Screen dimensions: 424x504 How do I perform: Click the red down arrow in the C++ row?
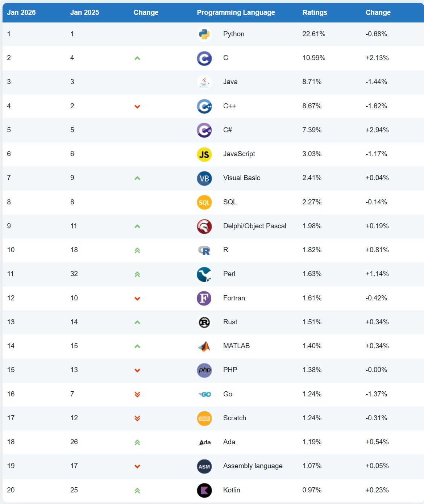coord(137,107)
